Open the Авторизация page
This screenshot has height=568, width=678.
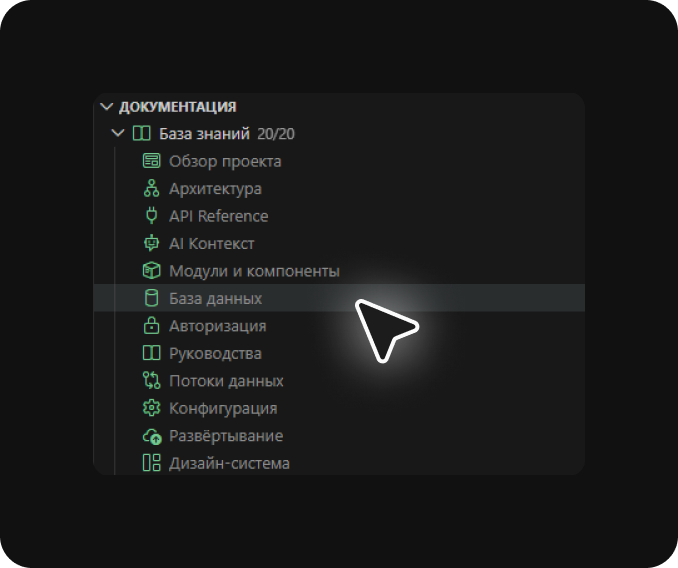pyautogui.click(x=217, y=326)
